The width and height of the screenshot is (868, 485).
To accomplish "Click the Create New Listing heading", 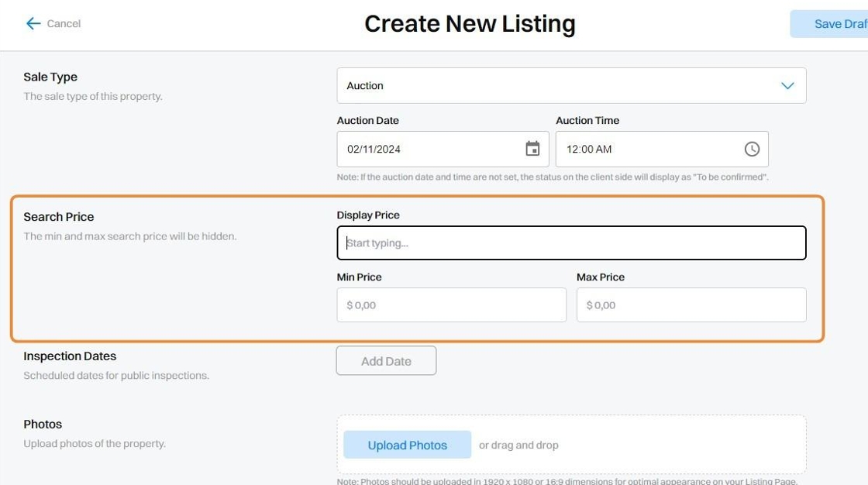I will point(470,24).
